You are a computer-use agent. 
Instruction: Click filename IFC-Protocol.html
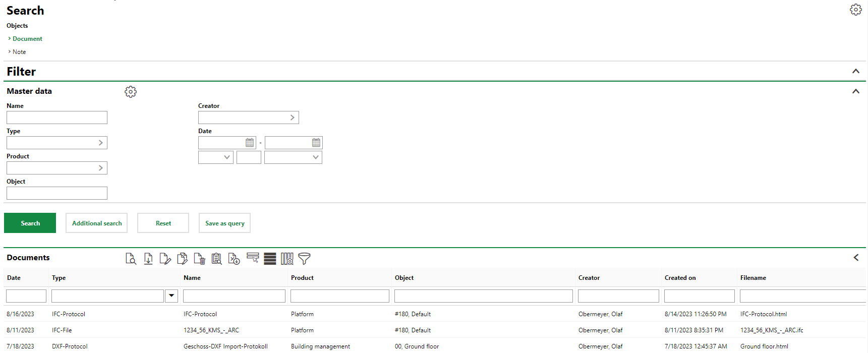763,314
